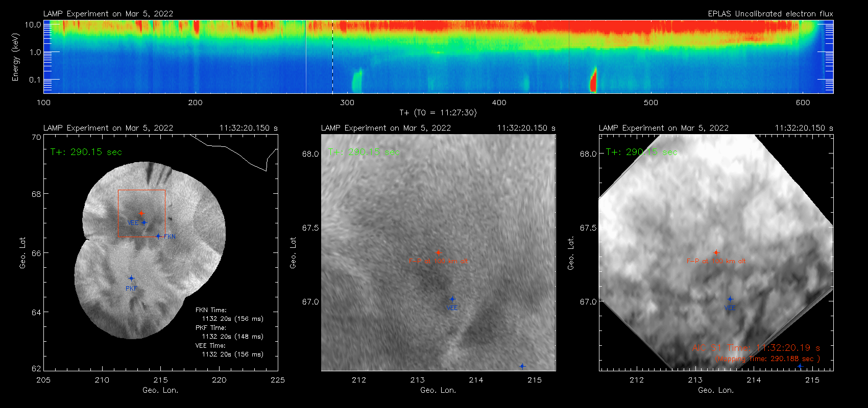Click the 300 tick on spectrogram time axis
This screenshot has height=408, width=868.
coord(347,103)
